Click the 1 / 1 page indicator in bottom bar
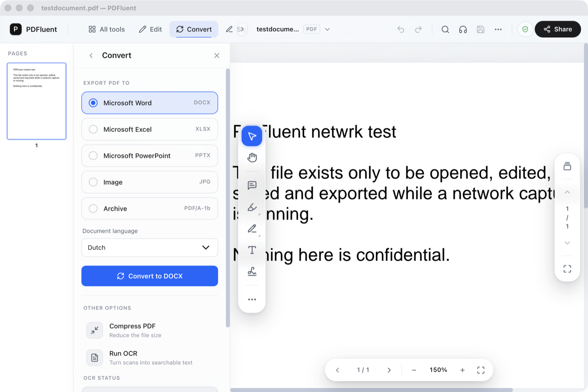 (363, 370)
